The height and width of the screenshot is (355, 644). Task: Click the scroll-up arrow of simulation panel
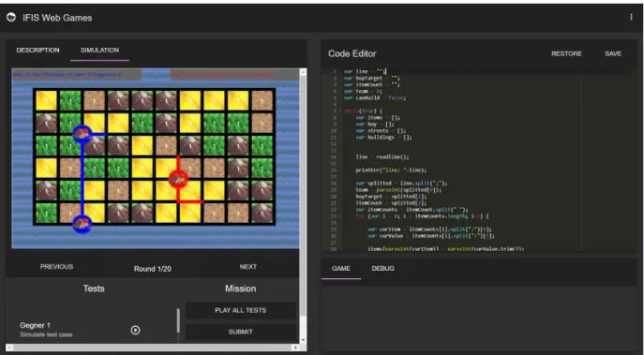pos(303,72)
